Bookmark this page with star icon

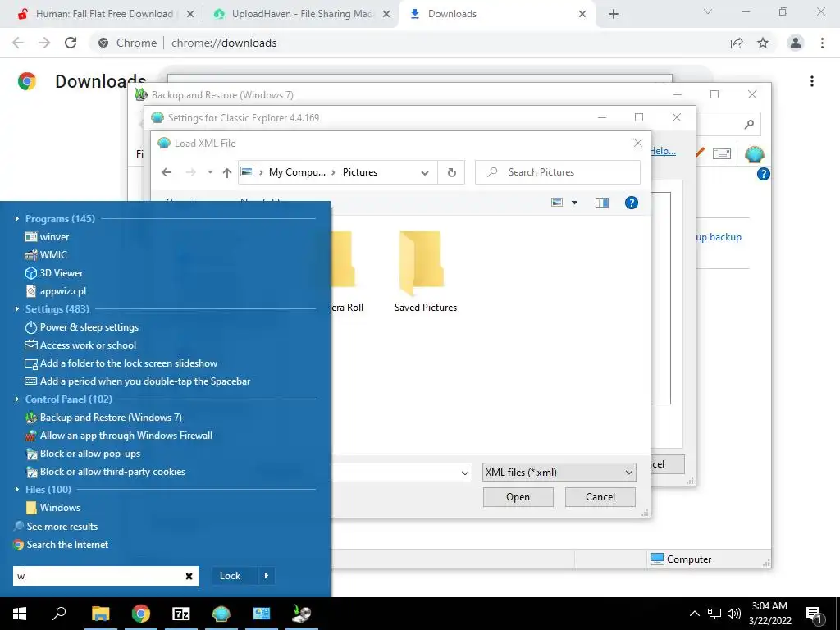pyautogui.click(x=763, y=43)
